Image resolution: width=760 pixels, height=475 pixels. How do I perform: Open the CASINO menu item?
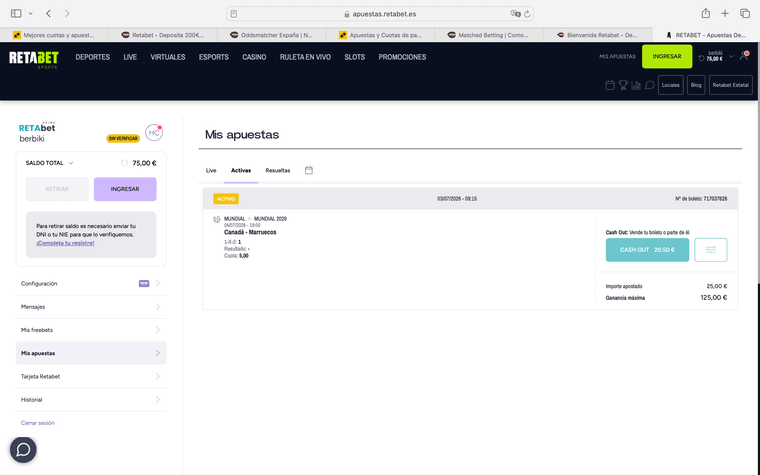(254, 57)
